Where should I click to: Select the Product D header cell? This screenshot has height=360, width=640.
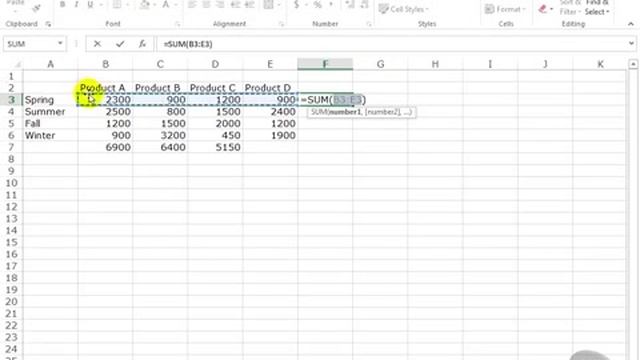pyautogui.click(x=270, y=88)
